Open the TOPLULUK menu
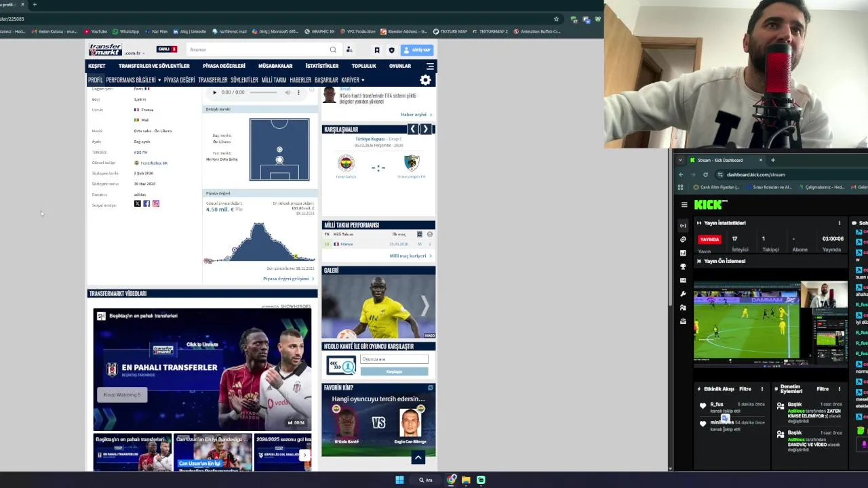 pyautogui.click(x=363, y=66)
